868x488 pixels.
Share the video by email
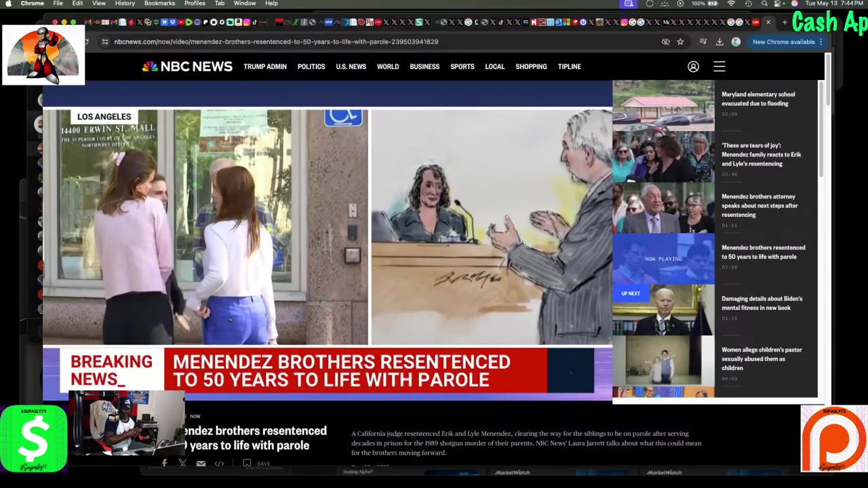coord(201,464)
